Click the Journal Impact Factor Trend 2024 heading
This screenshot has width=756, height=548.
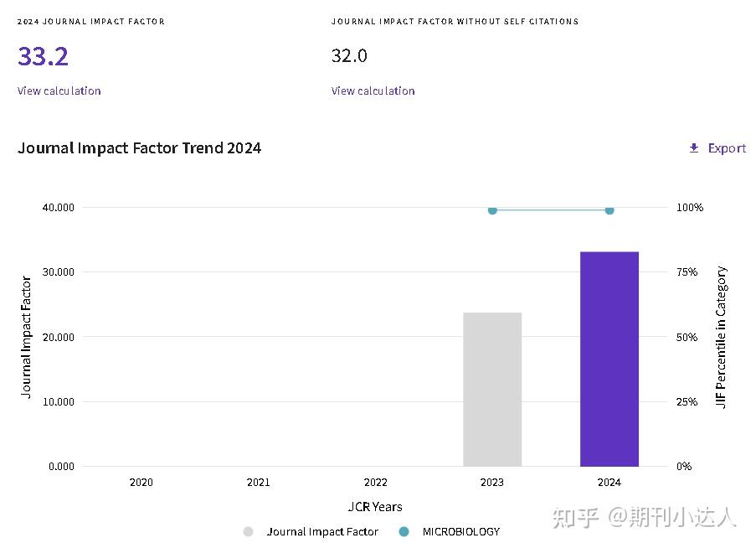[139, 147]
